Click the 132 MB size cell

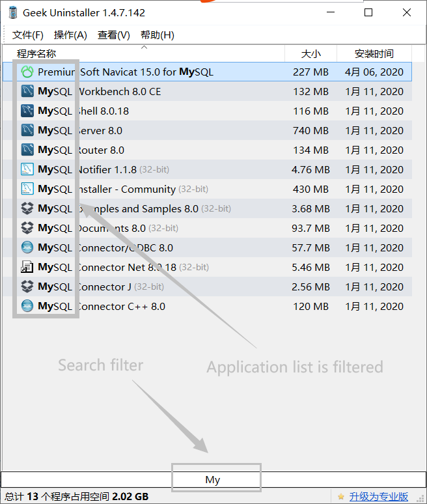coord(310,91)
